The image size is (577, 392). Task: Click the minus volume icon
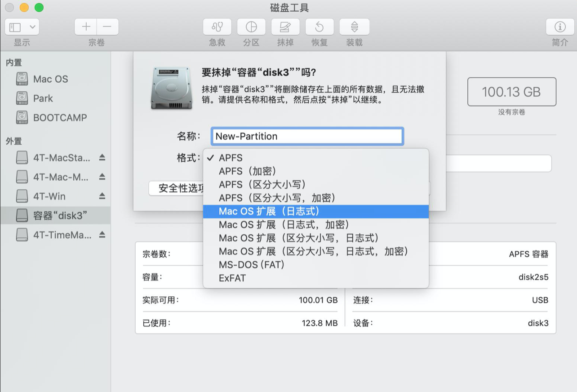tap(107, 27)
